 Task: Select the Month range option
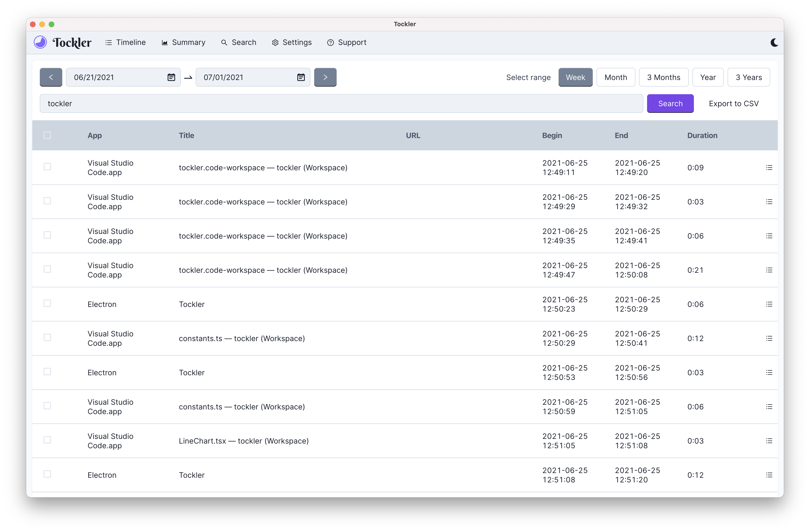click(x=615, y=77)
